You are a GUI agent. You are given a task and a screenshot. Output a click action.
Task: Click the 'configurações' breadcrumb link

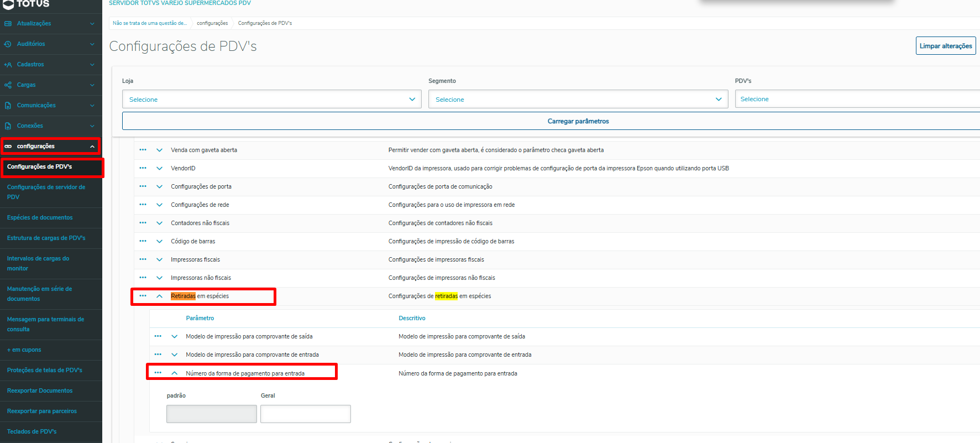pyautogui.click(x=212, y=23)
